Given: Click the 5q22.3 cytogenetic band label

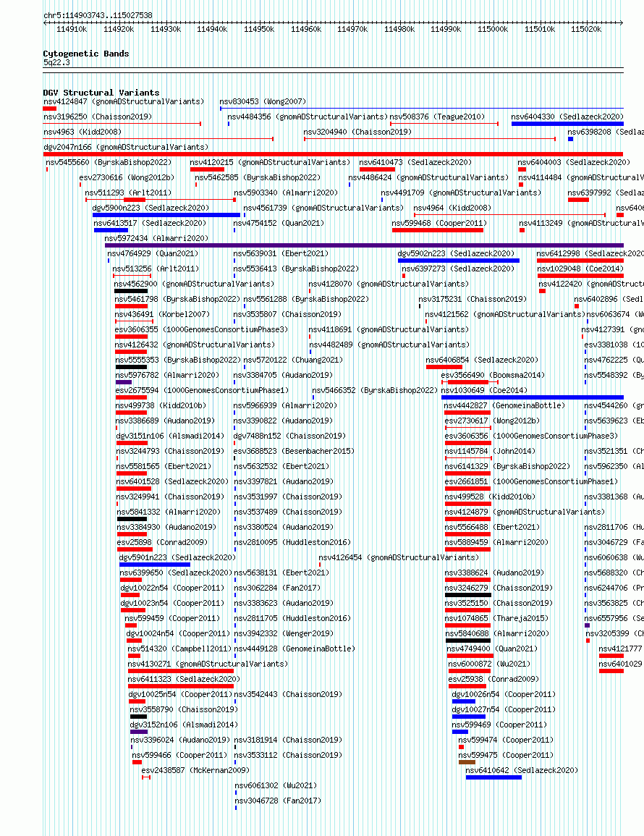Looking at the screenshot, I should [56, 62].
